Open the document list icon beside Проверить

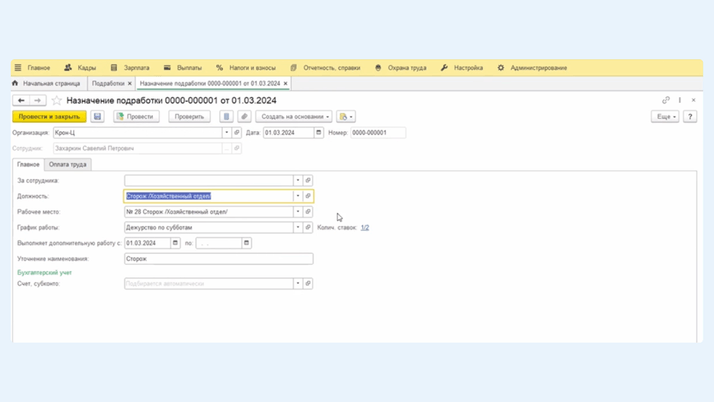tap(227, 117)
